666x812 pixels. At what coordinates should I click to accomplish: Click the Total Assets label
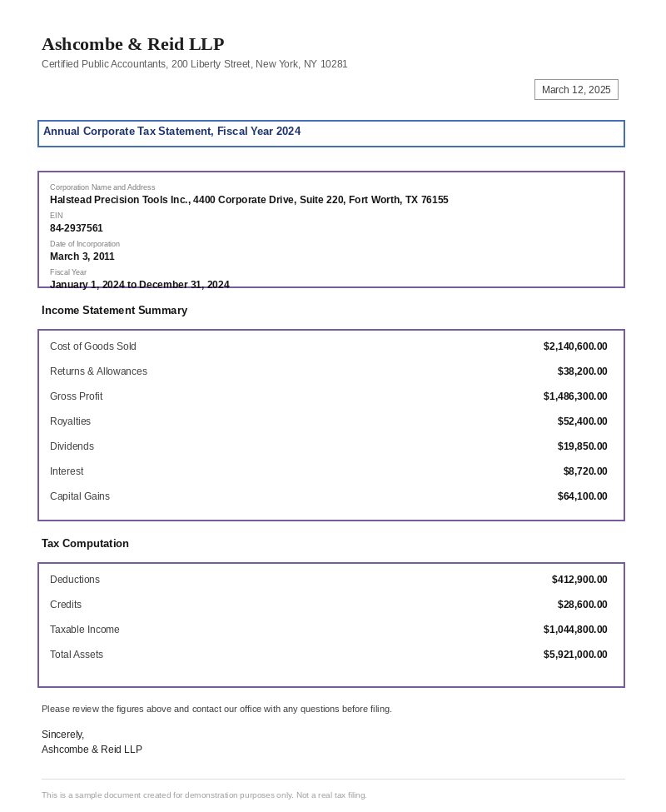(x=77, y=655)
